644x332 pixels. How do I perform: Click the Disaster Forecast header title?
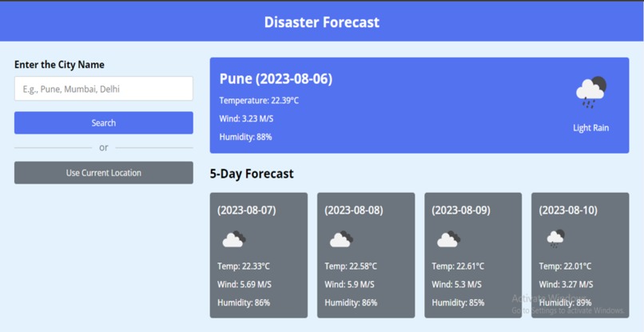pyautogui.click(x=321, y=22)
